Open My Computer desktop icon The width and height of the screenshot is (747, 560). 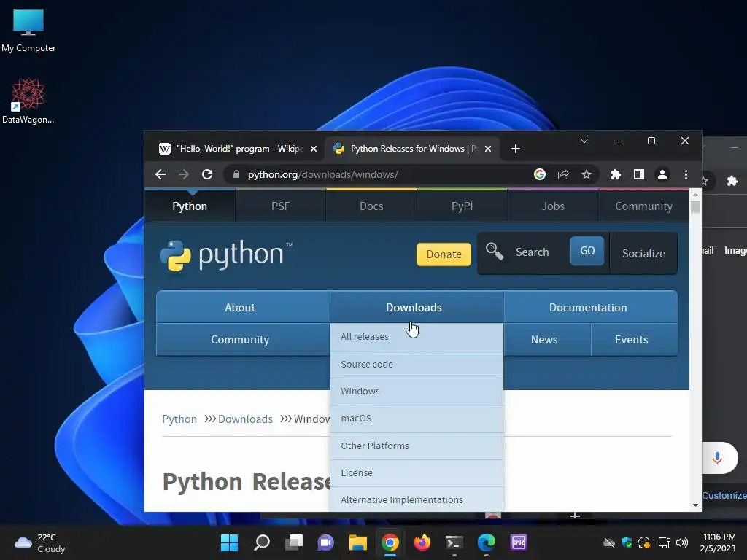coord(28,30)
